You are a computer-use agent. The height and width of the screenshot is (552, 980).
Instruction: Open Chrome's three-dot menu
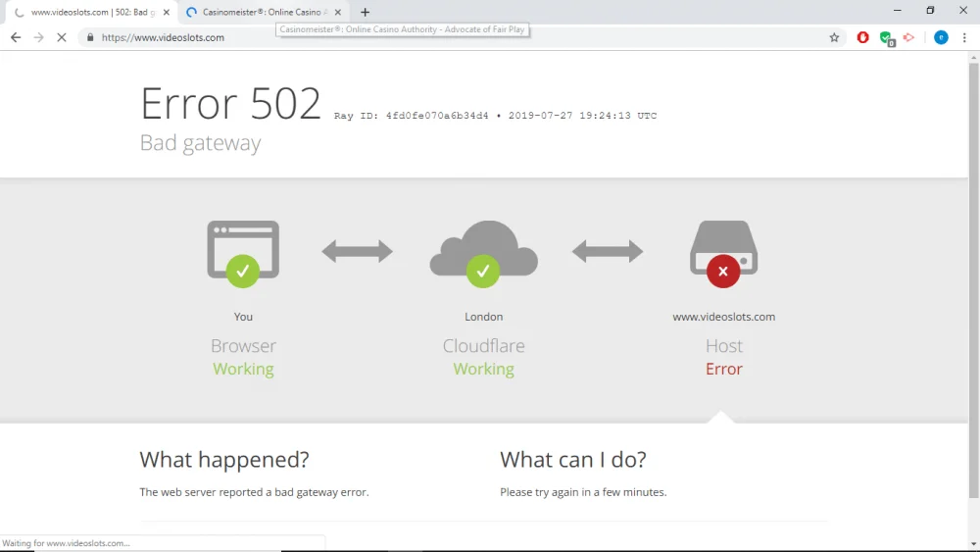pos(964,37)
